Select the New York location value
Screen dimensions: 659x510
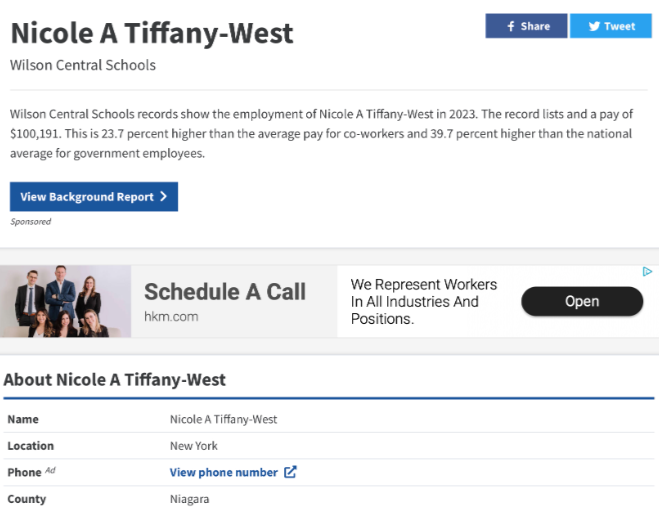coord(194,446)
